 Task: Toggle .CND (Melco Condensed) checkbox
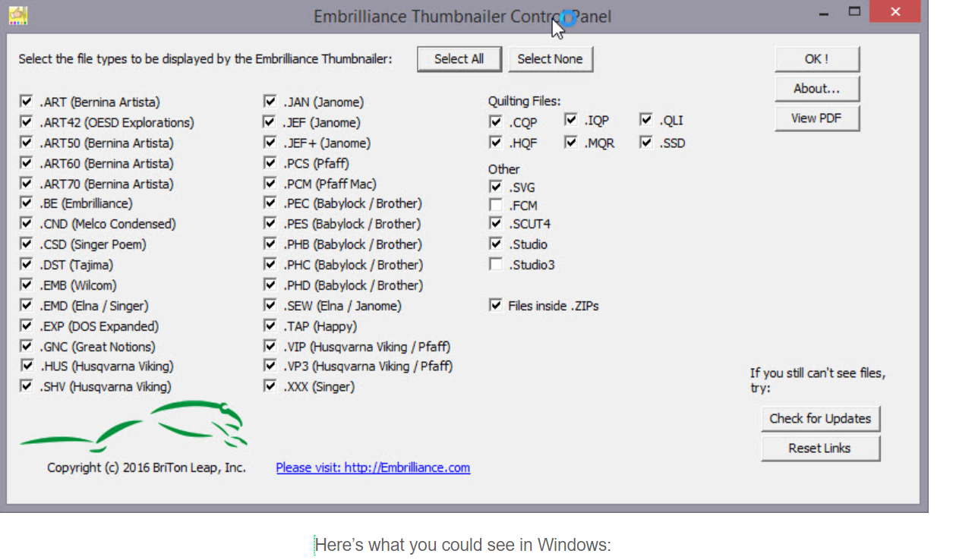tap(27, 223)
